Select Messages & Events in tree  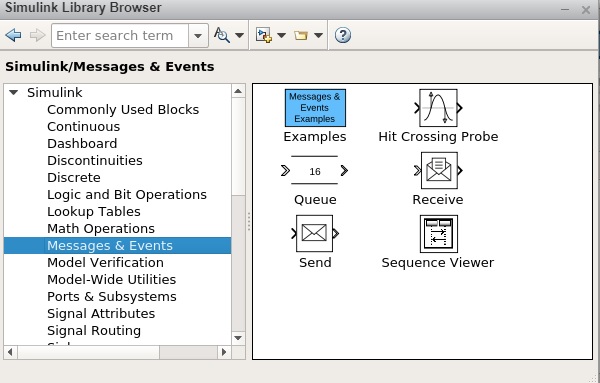click(117, 245)
